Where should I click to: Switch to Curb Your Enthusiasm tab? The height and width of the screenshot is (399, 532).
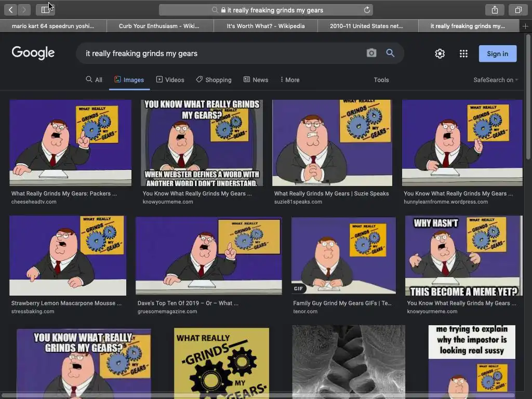[159, 26]
